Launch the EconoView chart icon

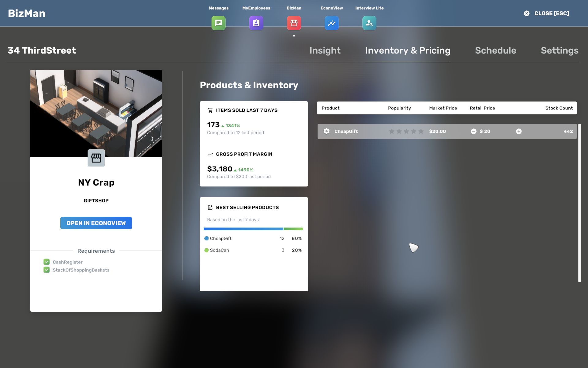(x=331, y=23)
